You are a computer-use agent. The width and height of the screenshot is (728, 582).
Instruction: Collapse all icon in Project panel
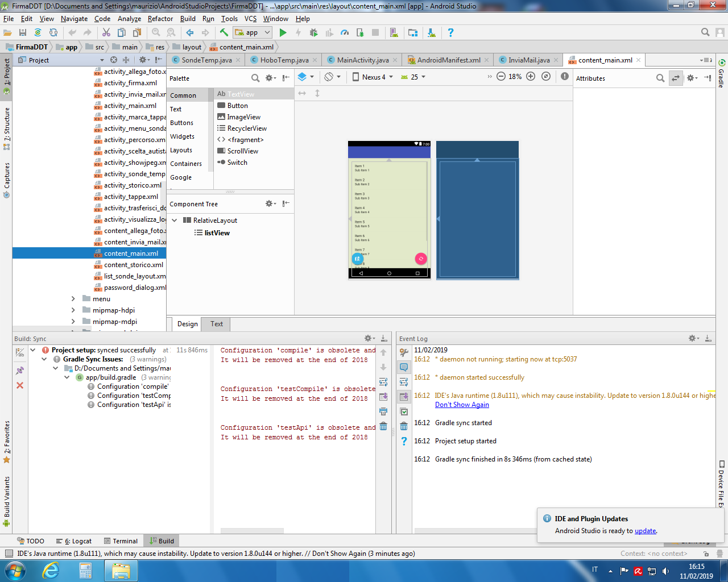(126, 60)
